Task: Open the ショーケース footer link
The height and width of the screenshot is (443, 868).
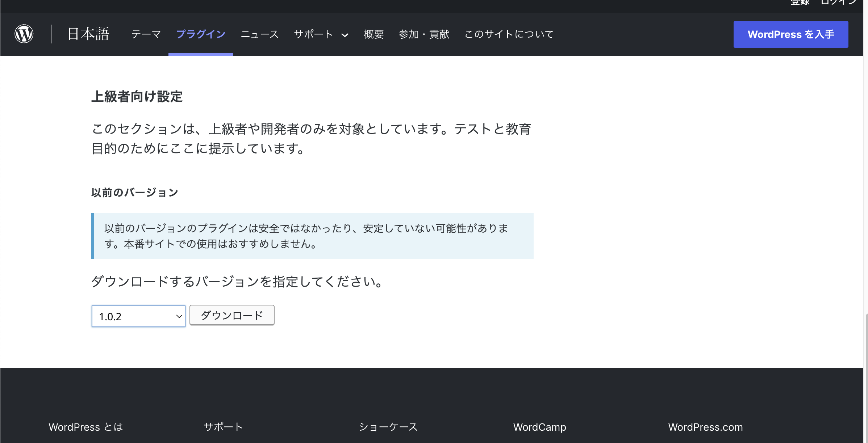Action: pos(388,427)
